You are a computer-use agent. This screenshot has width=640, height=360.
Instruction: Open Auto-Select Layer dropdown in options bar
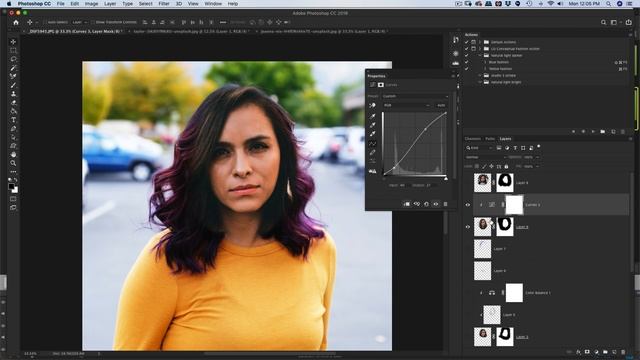coord(80,22)
